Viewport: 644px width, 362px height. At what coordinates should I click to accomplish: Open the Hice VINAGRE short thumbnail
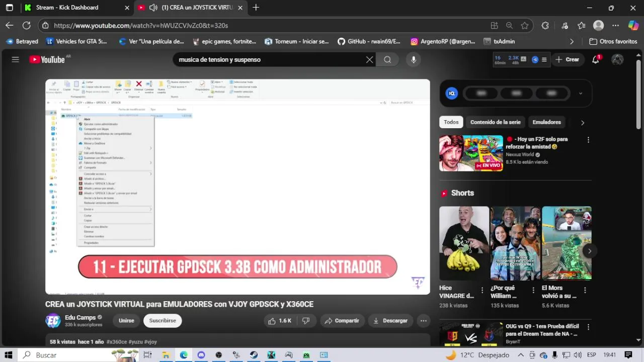[464, 243]
